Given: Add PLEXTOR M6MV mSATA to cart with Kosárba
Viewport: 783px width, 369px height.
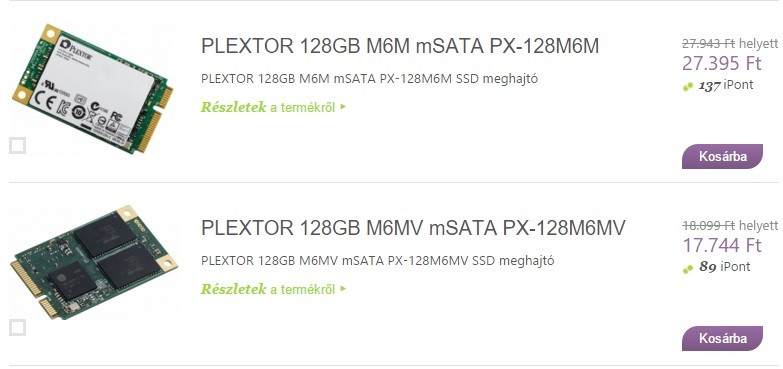Looking at the screenshot, I should point(722,338).
